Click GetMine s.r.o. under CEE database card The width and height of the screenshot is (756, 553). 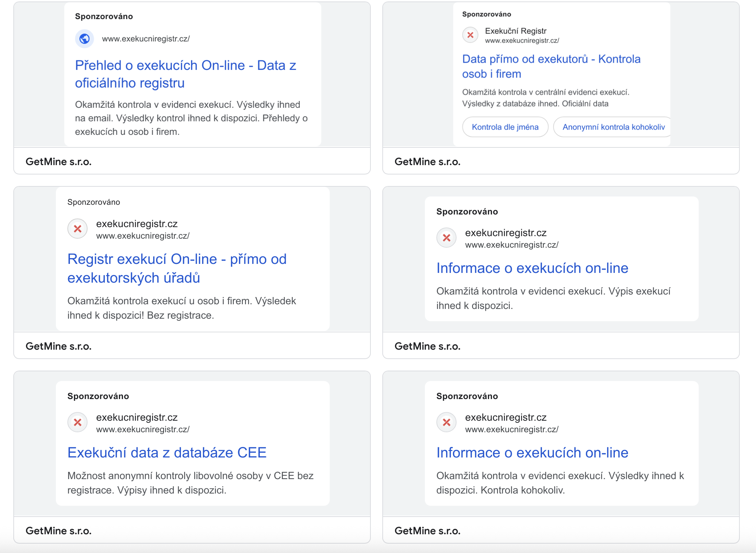(x=59, y=531)
